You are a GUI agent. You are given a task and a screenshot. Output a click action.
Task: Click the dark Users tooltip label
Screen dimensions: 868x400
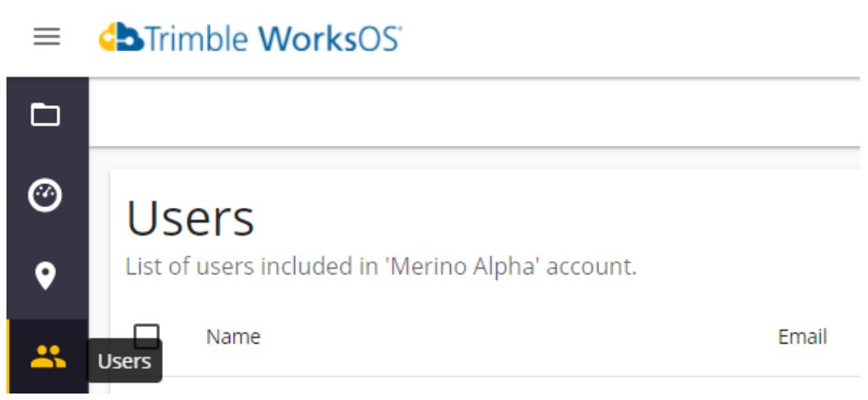tap(125, 361)
